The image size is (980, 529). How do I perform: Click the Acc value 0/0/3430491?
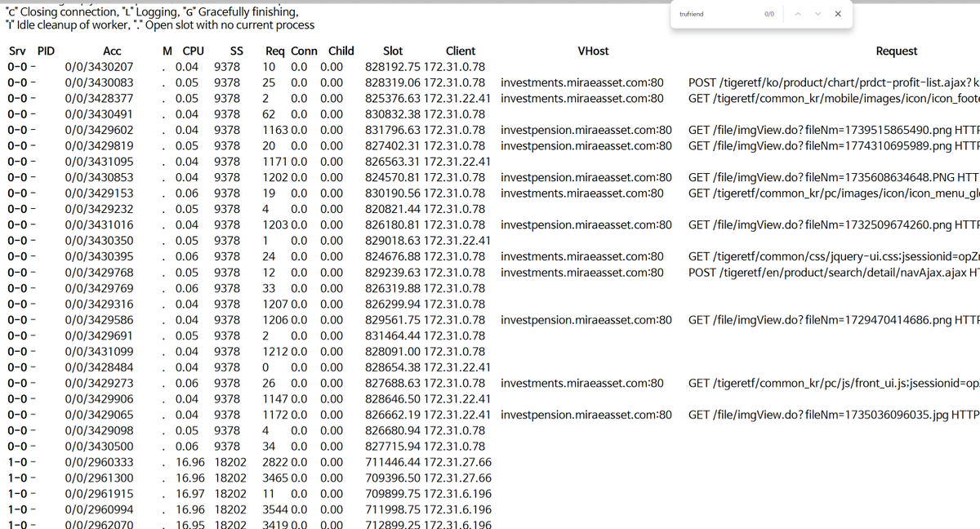click(99, 114)
